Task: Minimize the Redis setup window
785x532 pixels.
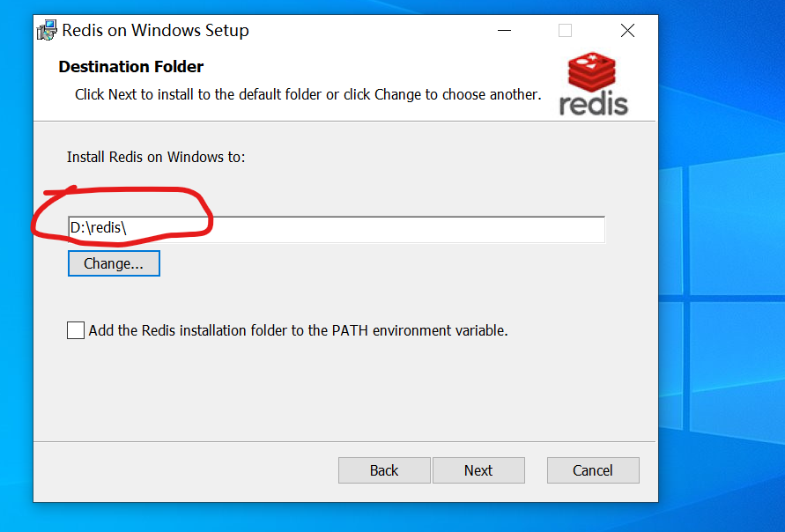Action: click(x=505, y=31)
